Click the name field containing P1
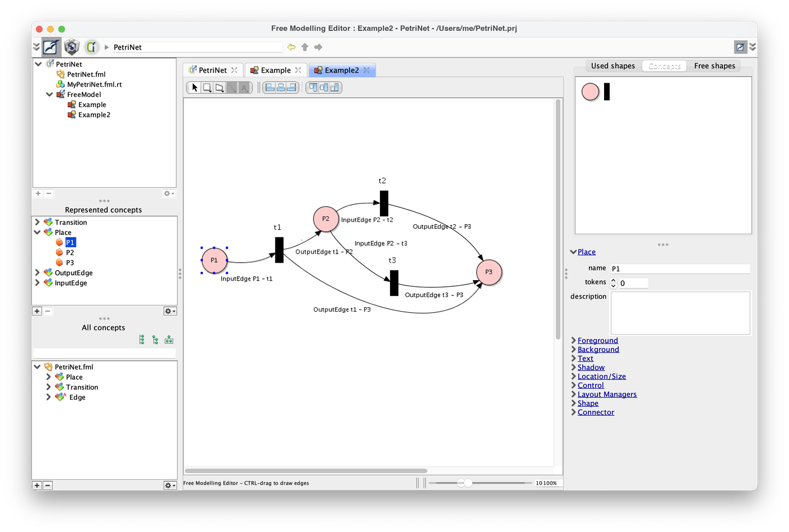Screen dimensions: 789x532 point(680,269)
